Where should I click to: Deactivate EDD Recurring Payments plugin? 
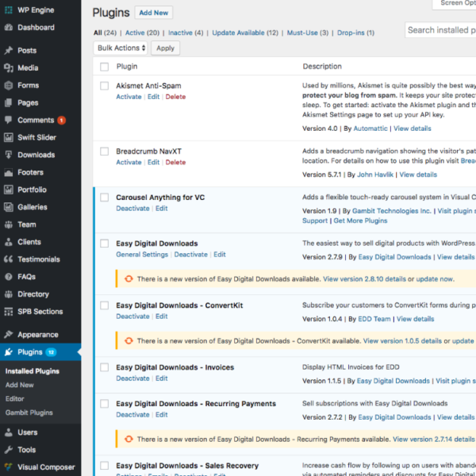click(132, 415)
